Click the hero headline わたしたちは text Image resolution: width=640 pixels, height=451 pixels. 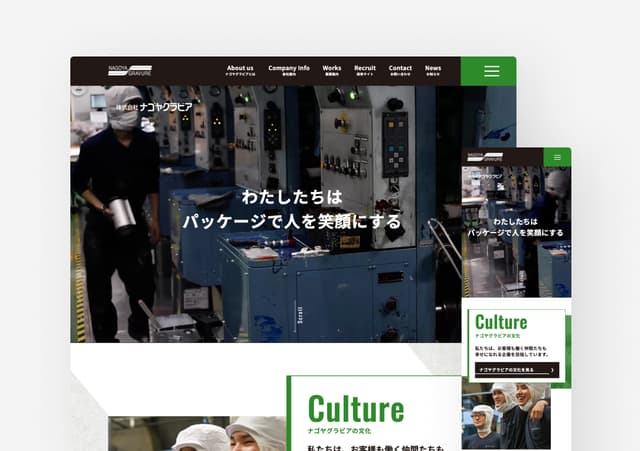(x=292, y=197)
